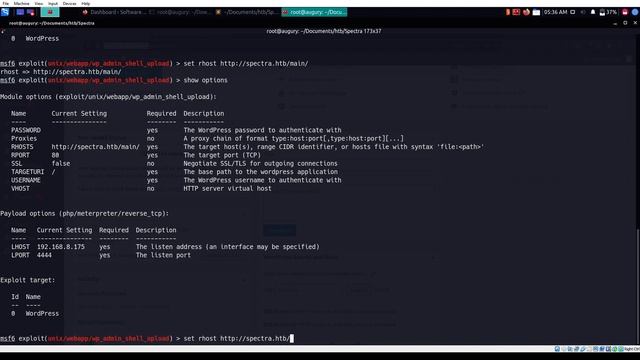Click VirtualBox network status icon

pyautogui.click(x=576, y=349)
